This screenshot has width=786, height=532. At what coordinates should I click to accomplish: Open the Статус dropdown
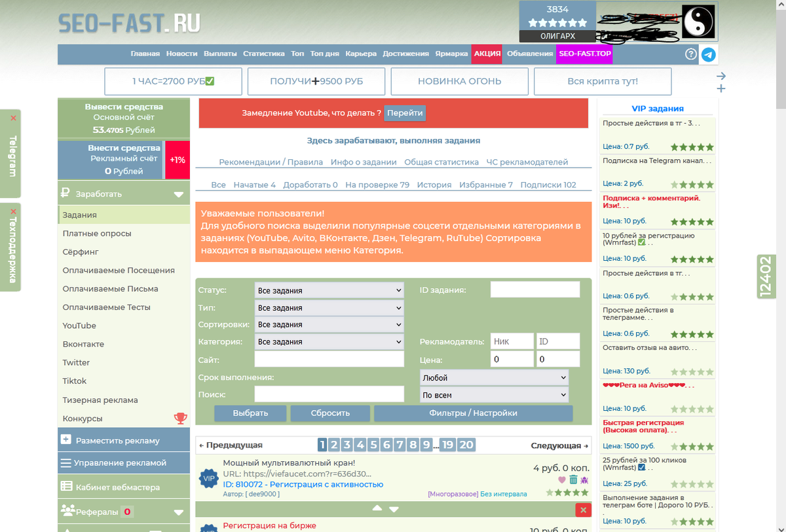(x=329, y=290)
